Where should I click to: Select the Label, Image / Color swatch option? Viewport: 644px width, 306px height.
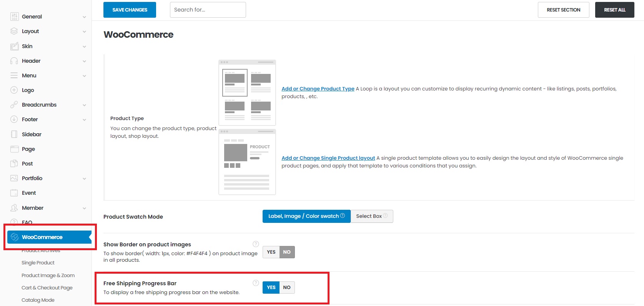pyautogui.click(x=306, y=216)
